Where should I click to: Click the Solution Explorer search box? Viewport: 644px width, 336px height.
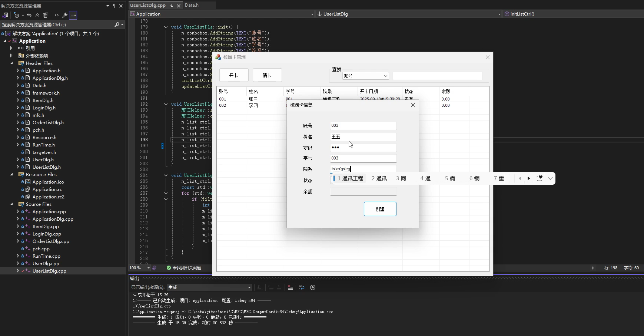[x=57, y=24]
